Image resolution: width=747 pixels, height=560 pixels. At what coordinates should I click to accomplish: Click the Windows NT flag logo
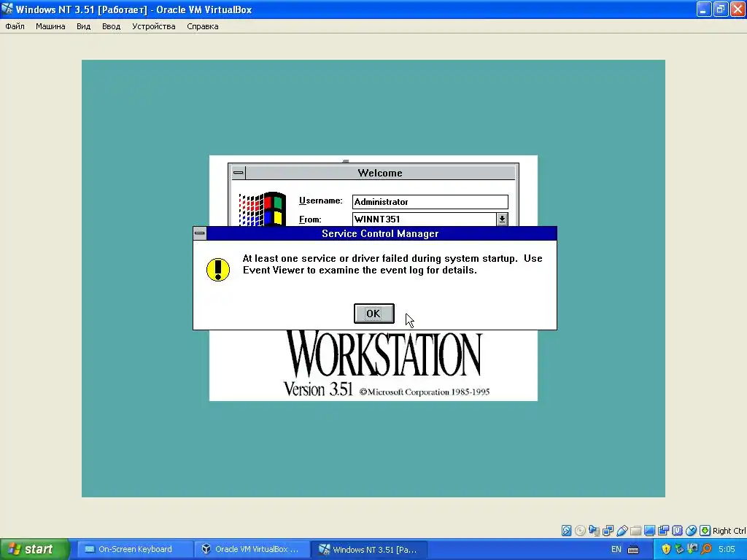(263, 209)
